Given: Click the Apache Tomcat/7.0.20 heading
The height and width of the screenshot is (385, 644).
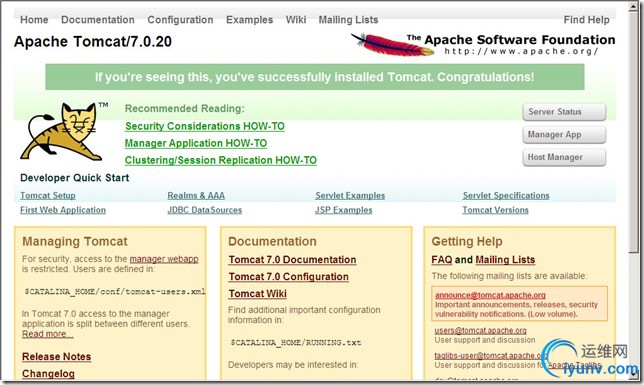Looking at the screenshot, I should [93, 41].
